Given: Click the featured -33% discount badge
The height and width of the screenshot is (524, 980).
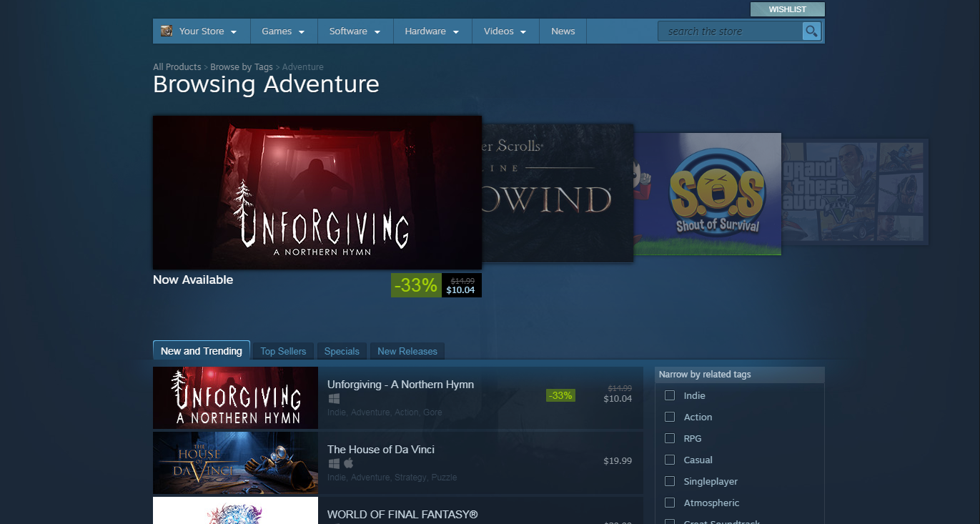Looking at the screenshot, I should (416, 285).
